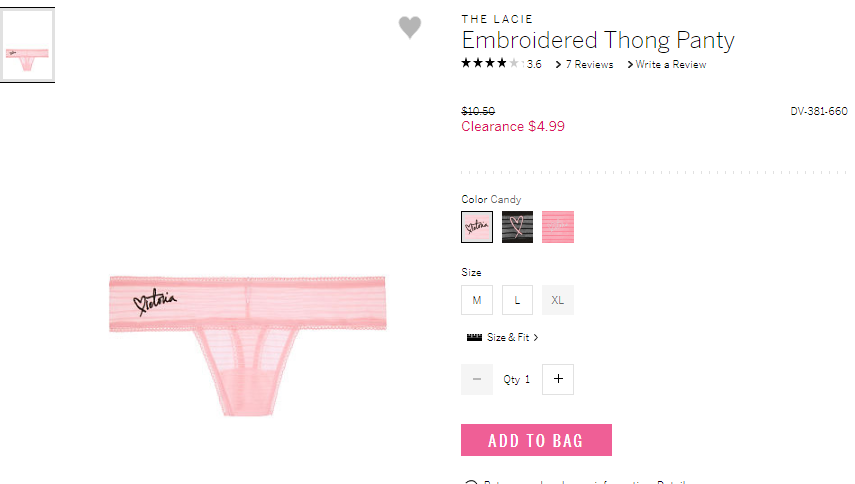Choose the XL size option
Viewport: 855px width, 484px height.
tap(557, 300)
